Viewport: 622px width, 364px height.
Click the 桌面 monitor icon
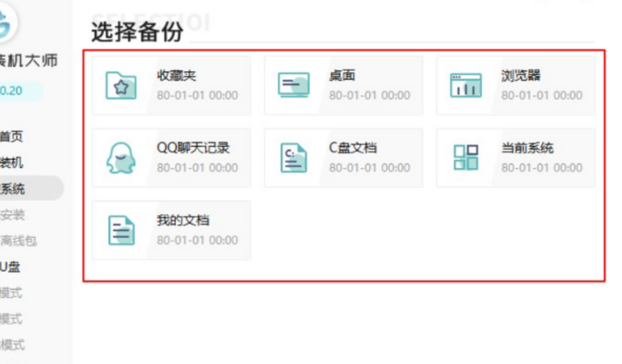click(x=294, y=85)
